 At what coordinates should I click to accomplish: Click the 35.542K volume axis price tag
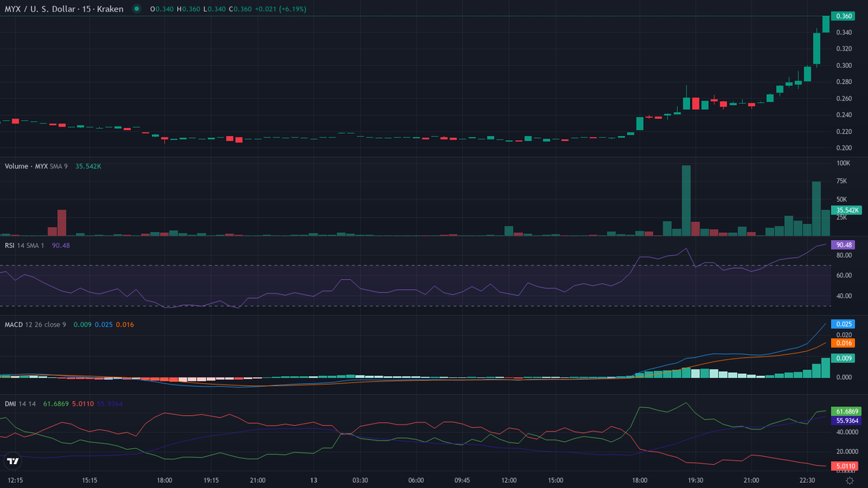[845, 210]
